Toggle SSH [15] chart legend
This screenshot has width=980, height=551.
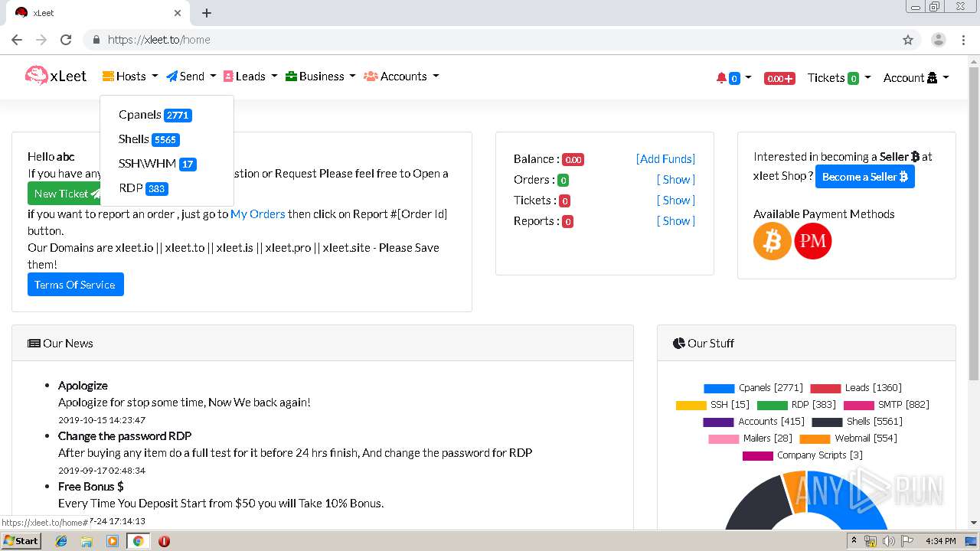click(x=713, y=405)
